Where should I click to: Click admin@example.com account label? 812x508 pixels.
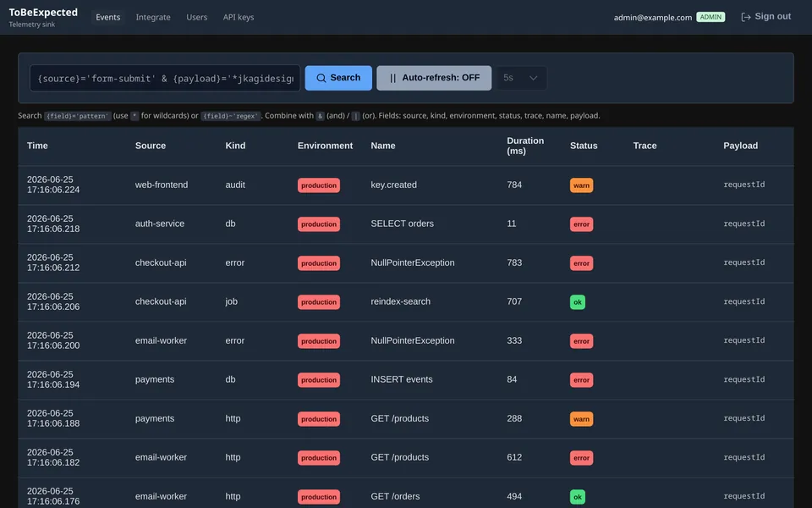click(652, 18)
